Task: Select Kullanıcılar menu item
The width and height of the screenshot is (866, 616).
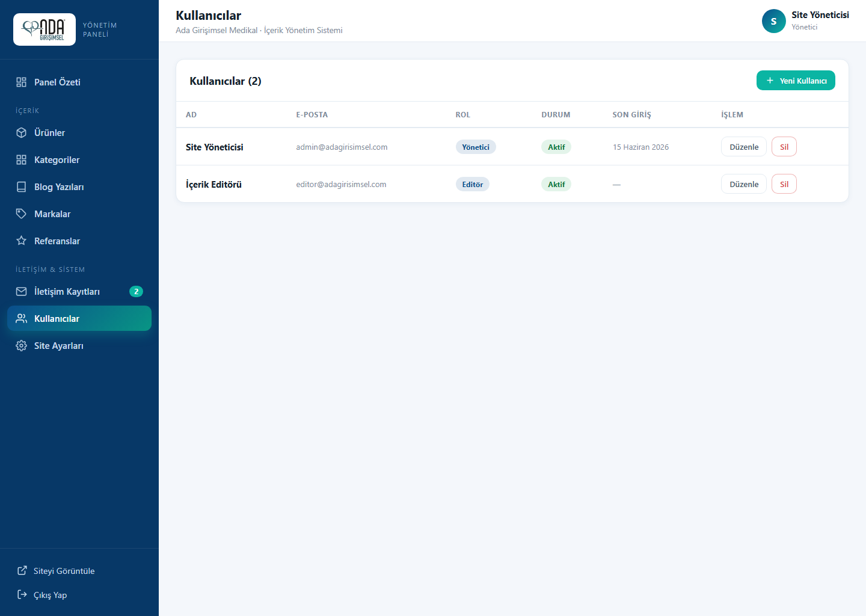Action: (x=79, y=318)
